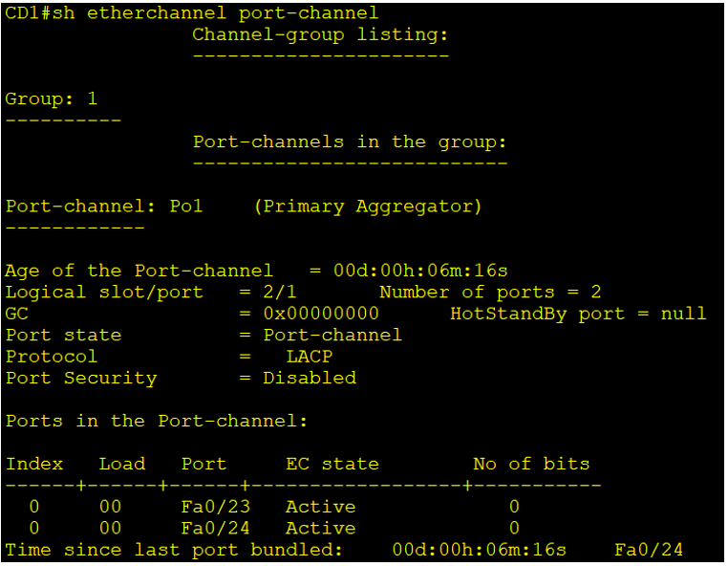
Task: Click the 'Number of ports = 2' text
Action: tap(490, 292)
